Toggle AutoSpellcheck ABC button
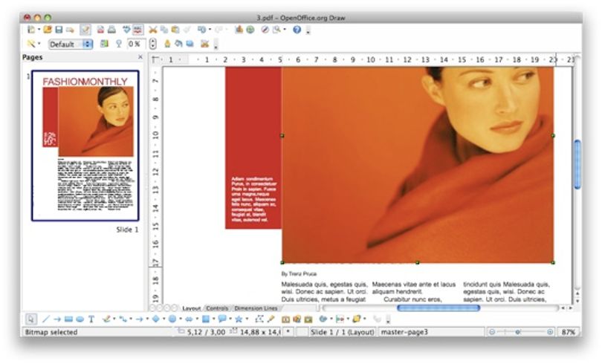 point(137,30)
